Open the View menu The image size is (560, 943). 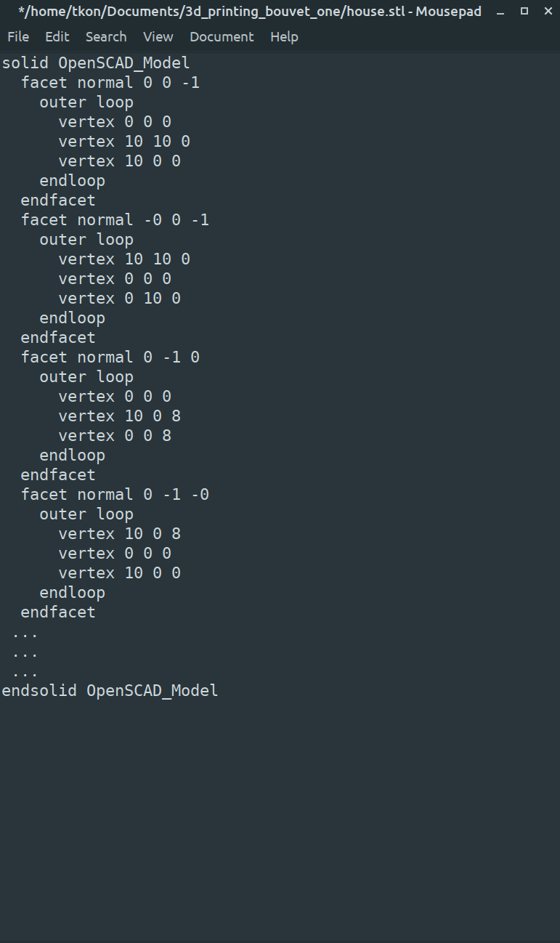coord(158,37)
